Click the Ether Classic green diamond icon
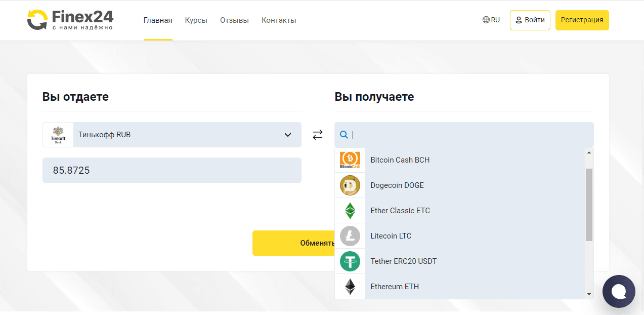Image resolution: width=644 pixels, height=315 pixels. click(350, 211)
